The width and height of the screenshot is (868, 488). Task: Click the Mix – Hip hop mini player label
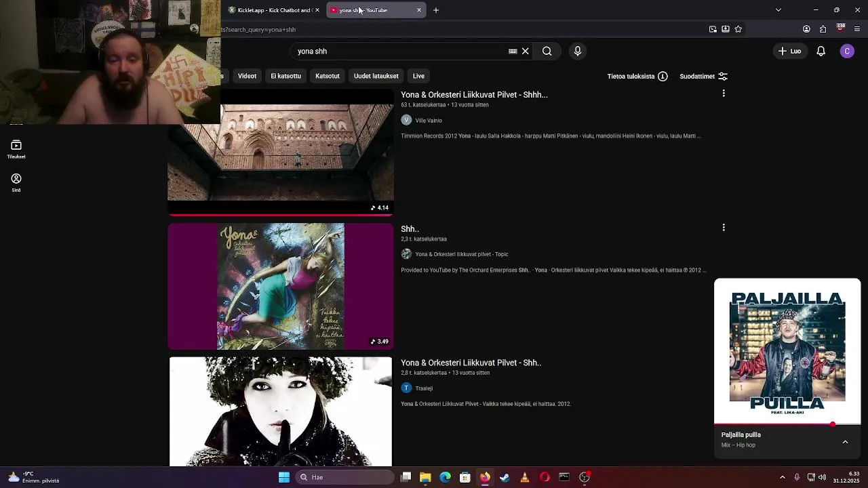(738, 445)
